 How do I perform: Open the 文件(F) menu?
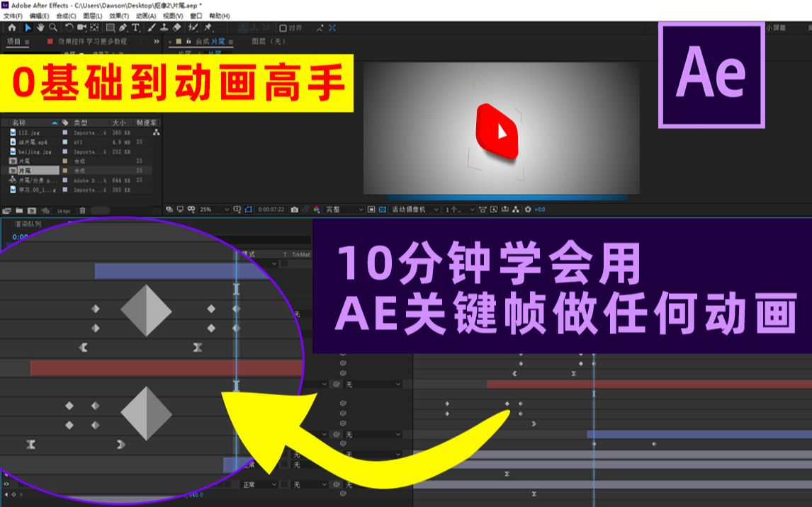coord(13,16)
